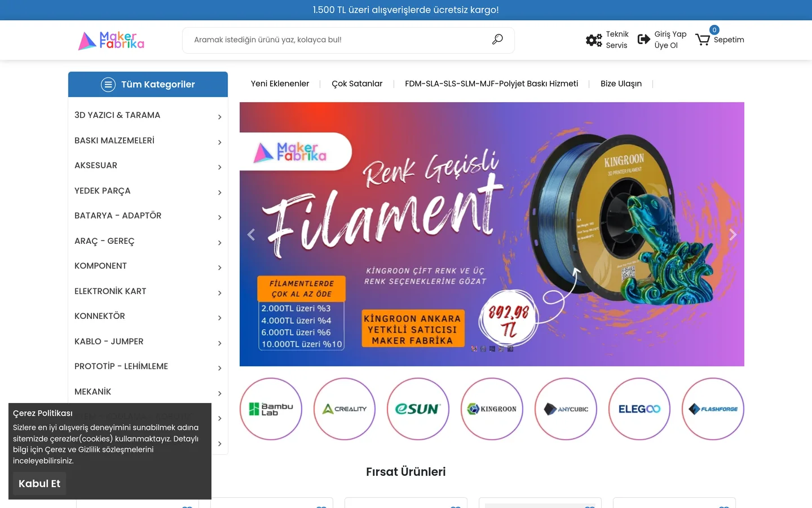Image resolution: width=812 pixels, height=508 pixels.
Task: Open the Kingroon brand logo
Action: (x=492, y=409)
